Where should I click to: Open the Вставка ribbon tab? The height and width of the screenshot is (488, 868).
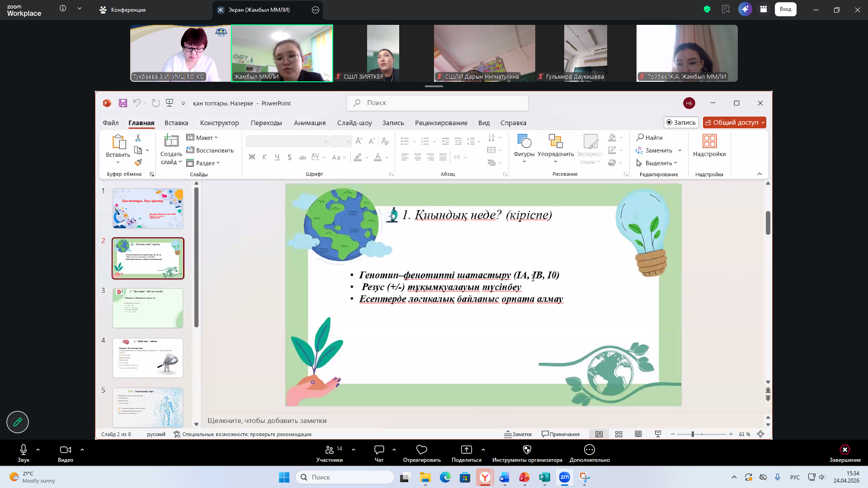pyautogui.click(x=176, y=123)
